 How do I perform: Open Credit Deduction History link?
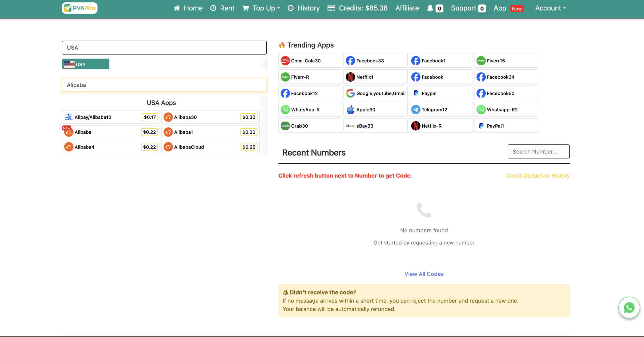point(538,175)
